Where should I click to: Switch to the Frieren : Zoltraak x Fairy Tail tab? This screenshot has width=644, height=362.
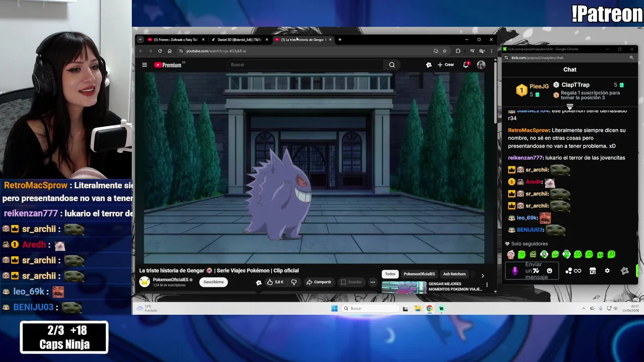coord(175,40)
